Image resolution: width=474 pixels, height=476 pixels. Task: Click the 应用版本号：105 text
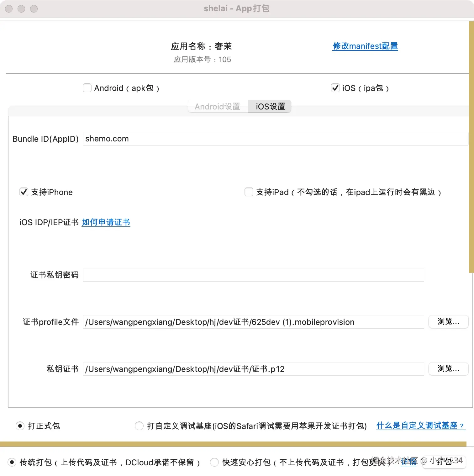point(203,60)
